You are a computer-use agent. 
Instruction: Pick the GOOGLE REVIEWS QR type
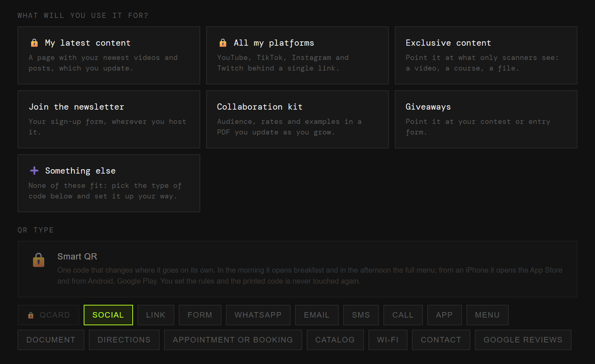tap(523, 340)
